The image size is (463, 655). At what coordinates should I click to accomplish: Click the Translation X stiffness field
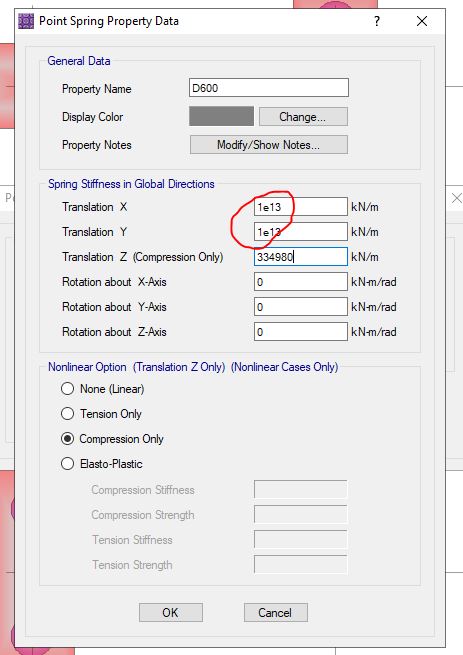click(300, 207)
